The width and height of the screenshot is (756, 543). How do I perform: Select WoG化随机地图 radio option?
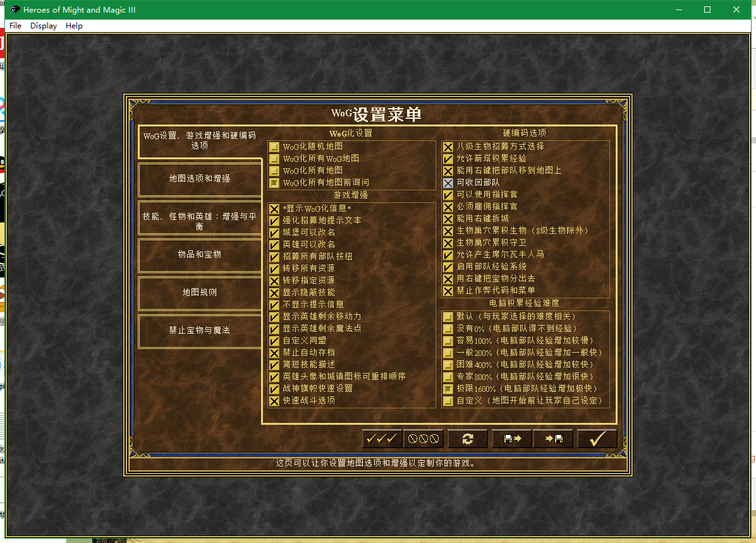tap(274, 147)
